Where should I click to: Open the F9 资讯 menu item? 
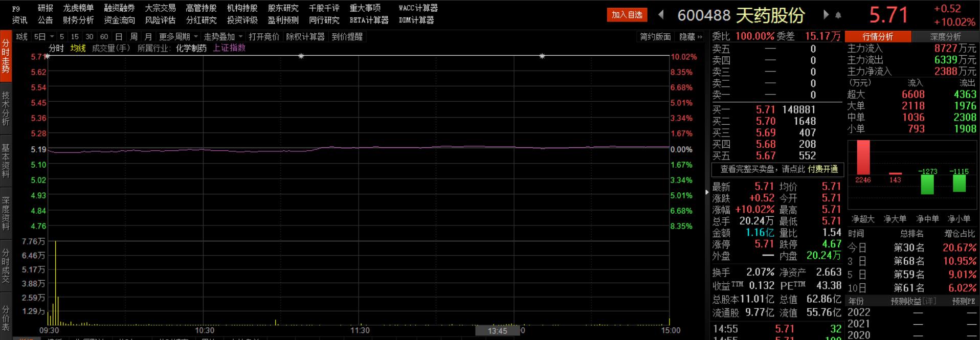point(19,15)
